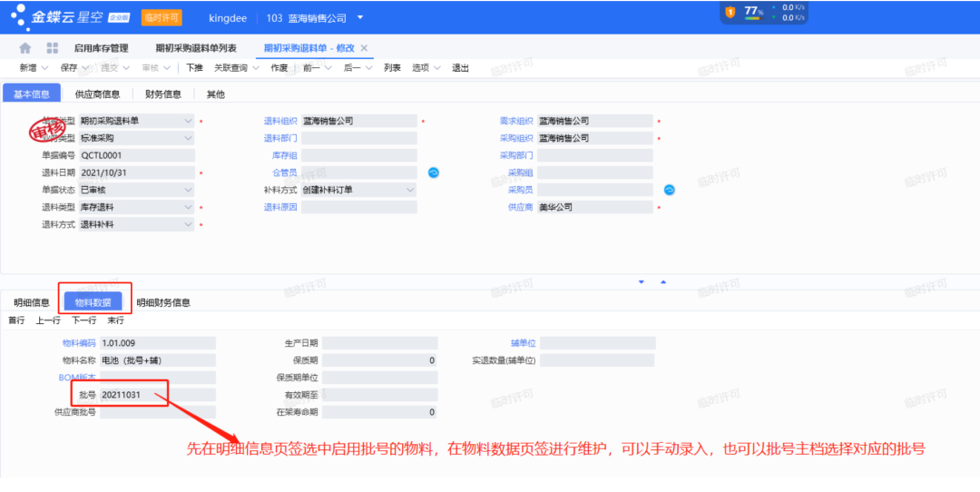Screen dimensions: 980x492
Task: Click the 关联查询 toolbar button
Action: tap(230, 67)
